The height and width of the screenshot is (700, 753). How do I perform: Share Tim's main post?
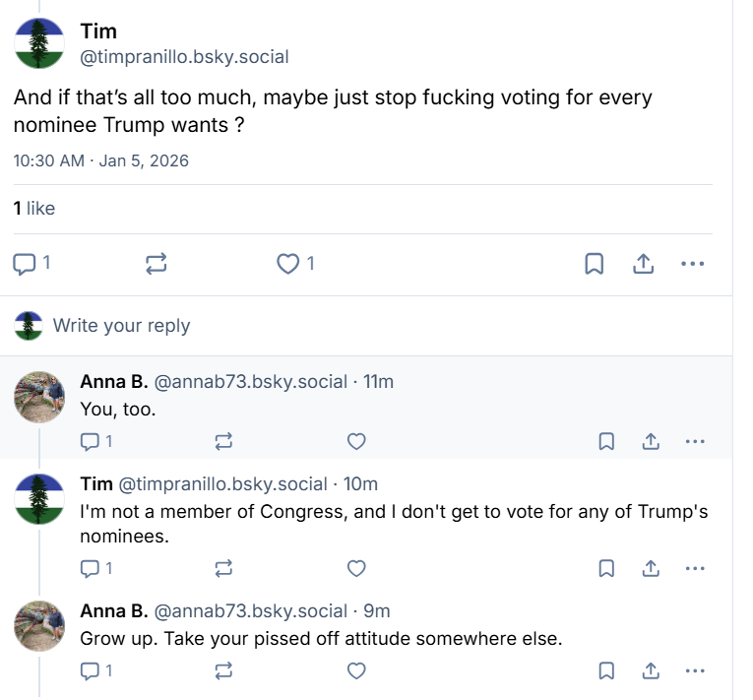[x=643, y=264]
